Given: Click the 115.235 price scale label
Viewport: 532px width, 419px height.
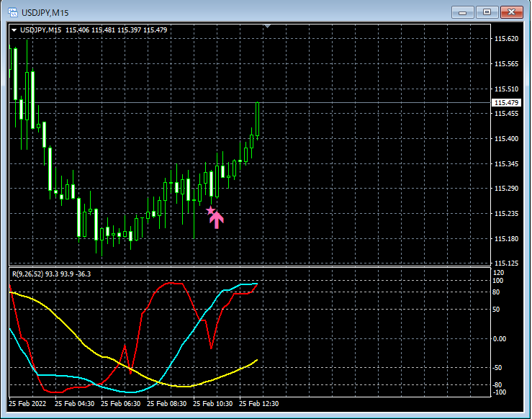Looking at the screenshot, I should 506,213.
